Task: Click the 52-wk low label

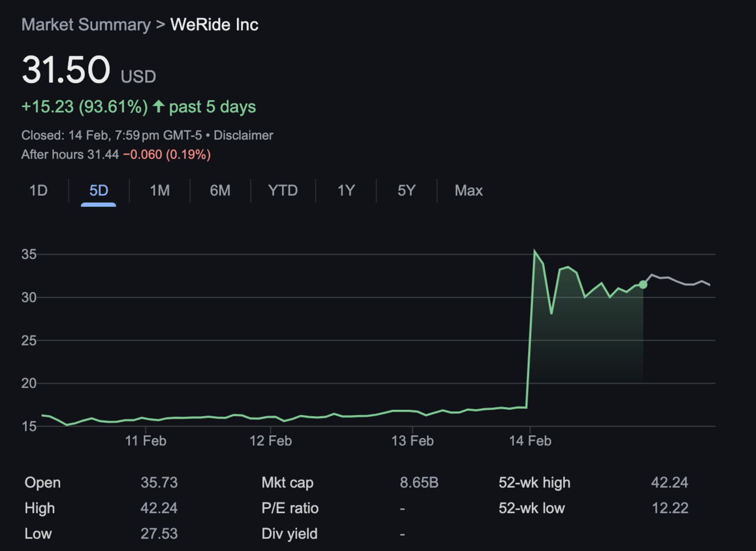Action: coord(531,508)
